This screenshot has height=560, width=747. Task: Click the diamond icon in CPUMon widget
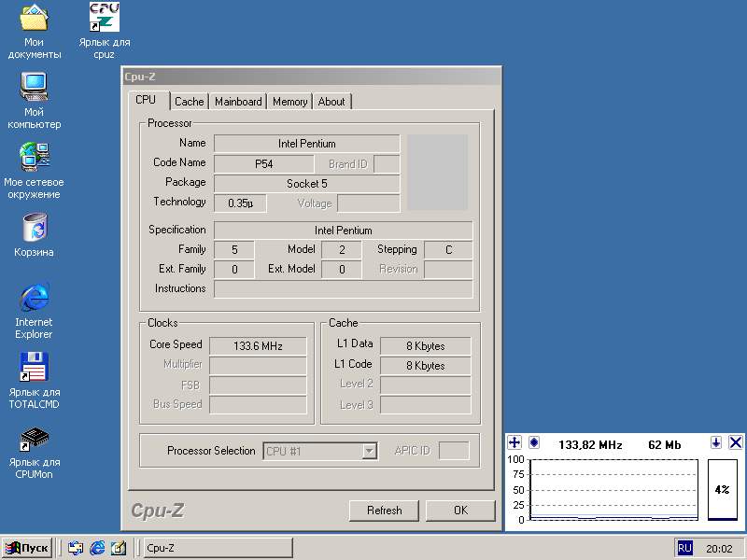(534, 442)
